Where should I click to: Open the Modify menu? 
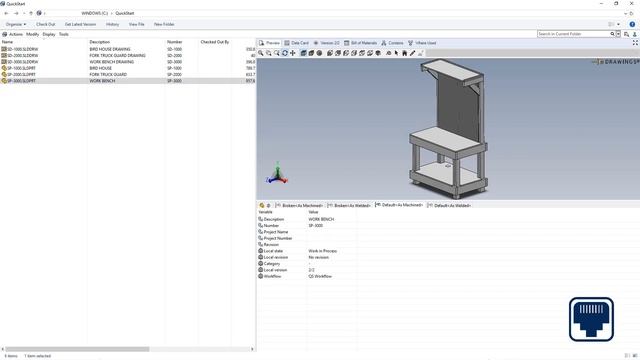(33, 34)
